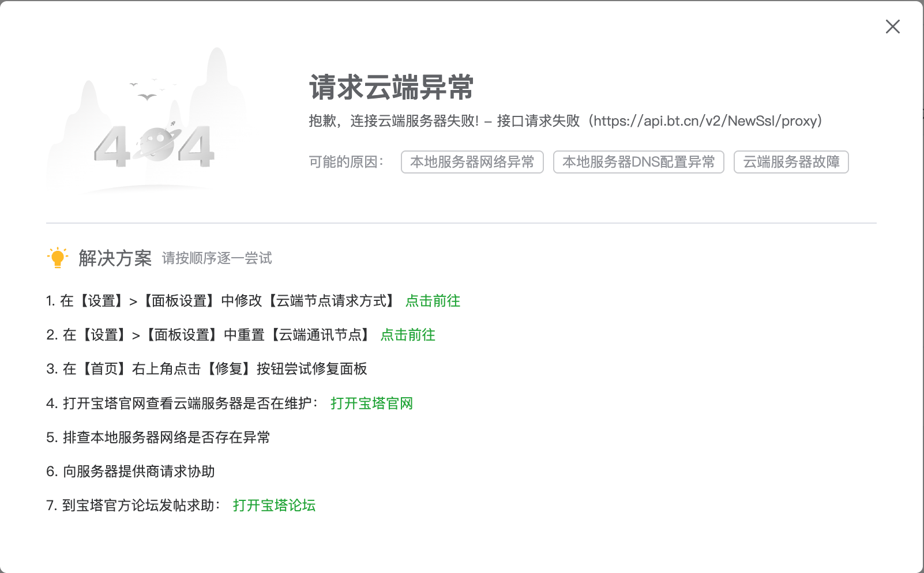Click the 解决方案 section heading
924x573 pixels.
[115, 258]
